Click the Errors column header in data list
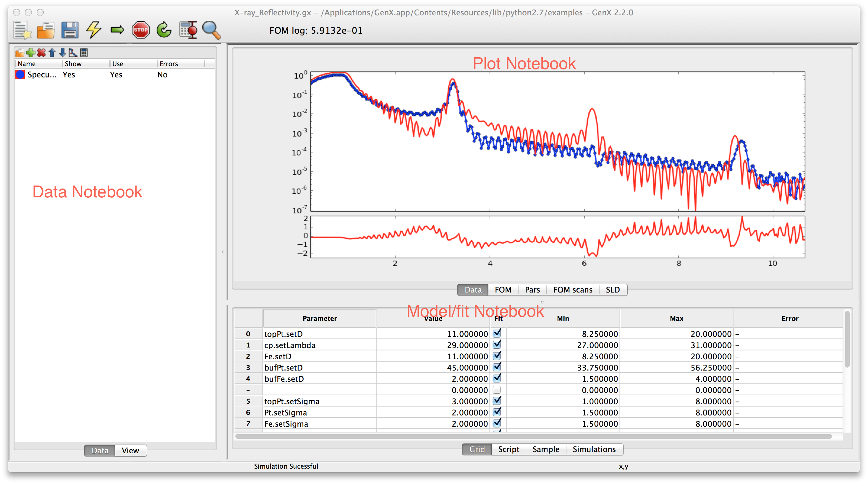868x484 pixels. (181, 64)
